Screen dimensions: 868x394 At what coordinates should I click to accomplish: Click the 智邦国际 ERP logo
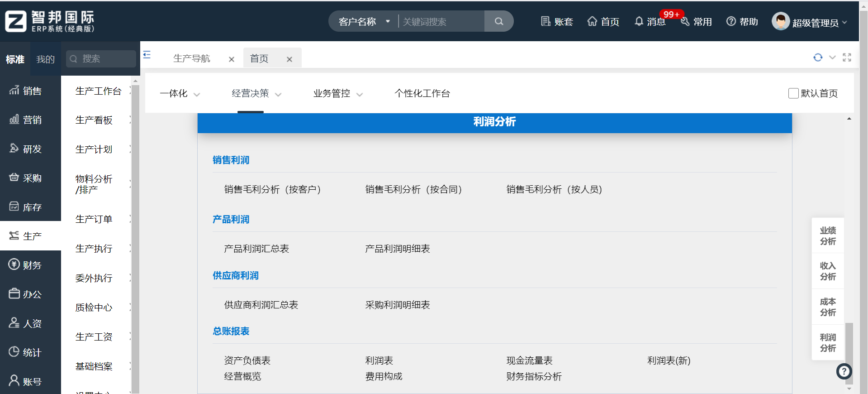(x=50, y=21)
